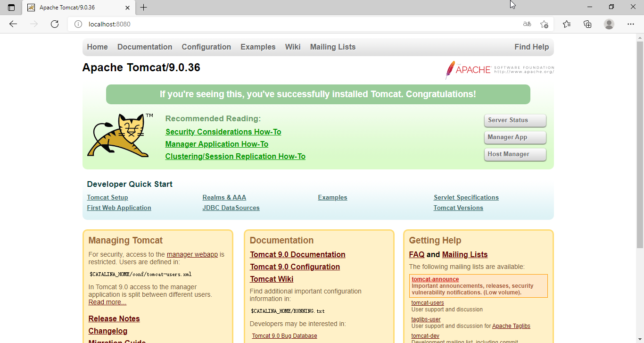Open the FAQ link
This screenshot has width=644, height=343.
click(x=417, y=255)
